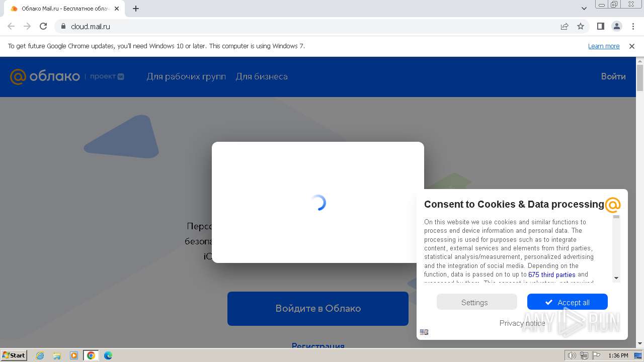
Task: Click the Mail.ru @ logo in consent dialog
Action: coord(612,205)
